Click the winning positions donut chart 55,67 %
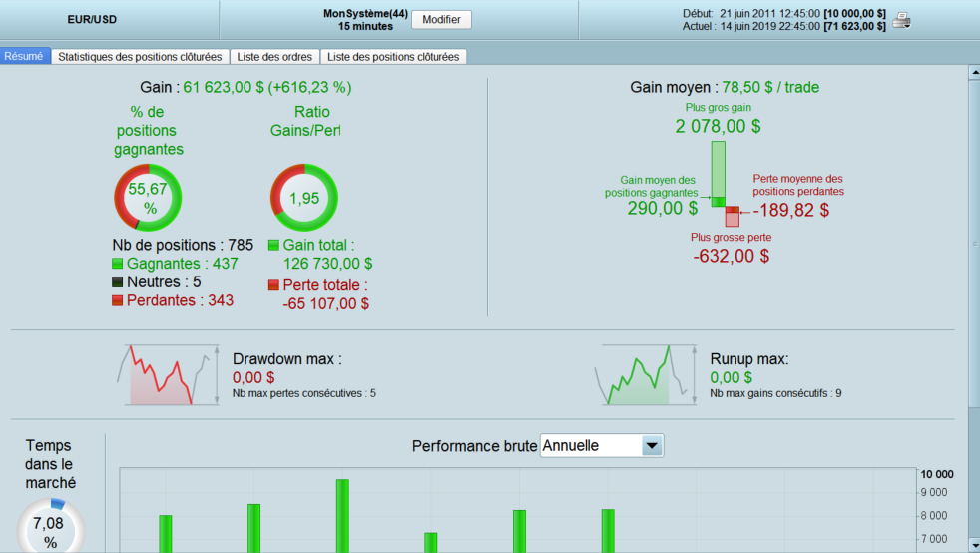Screen dimensions: 980x553 (148, 198)
